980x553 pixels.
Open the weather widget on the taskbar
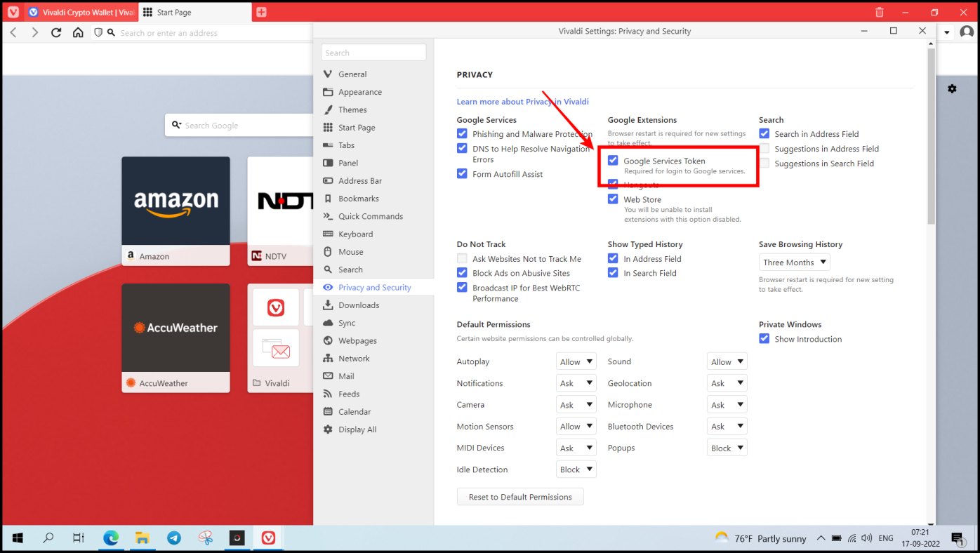click(760, 538)
